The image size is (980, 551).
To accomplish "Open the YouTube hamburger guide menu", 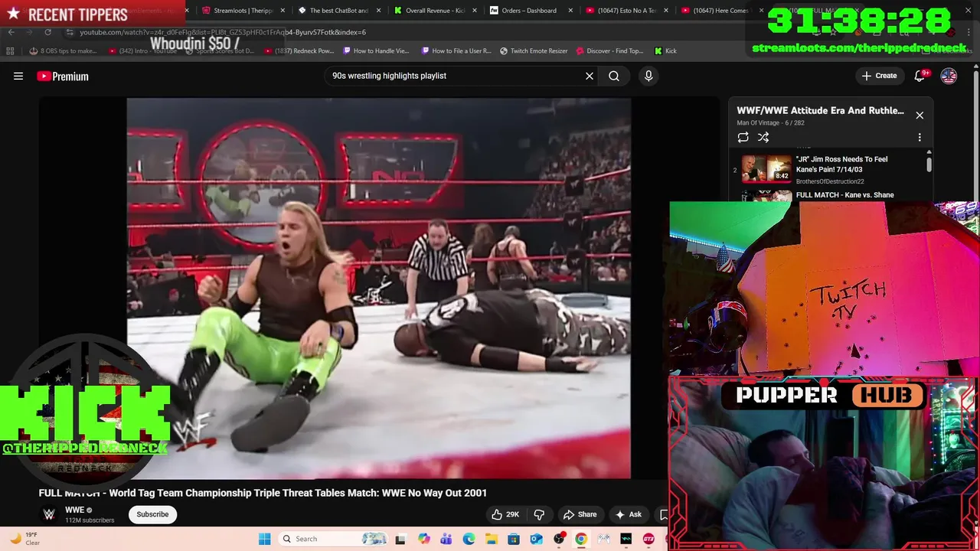I will pyautogui.click(x=18, y=76).
